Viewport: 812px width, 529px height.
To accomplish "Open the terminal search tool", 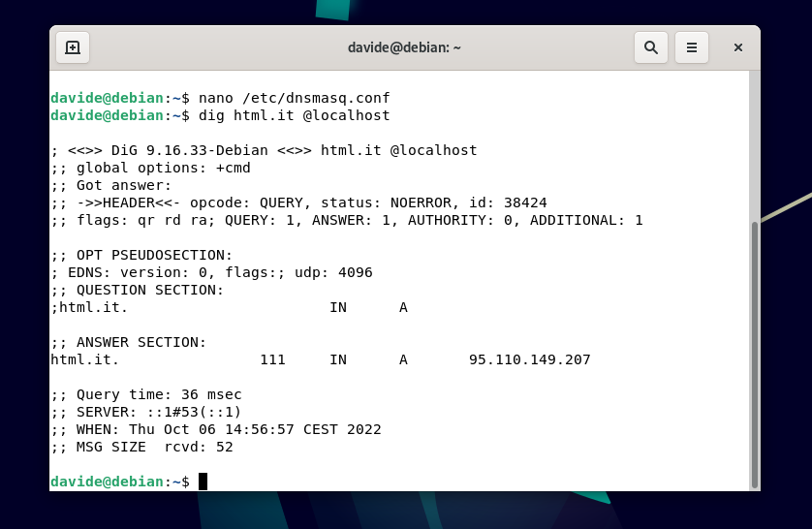I will (651, 47).
